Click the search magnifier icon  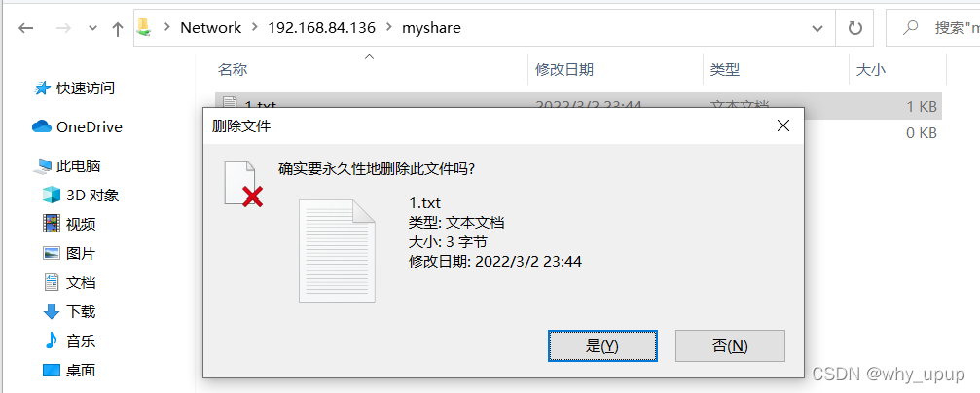pyautogui.click(x=912, y=27)
